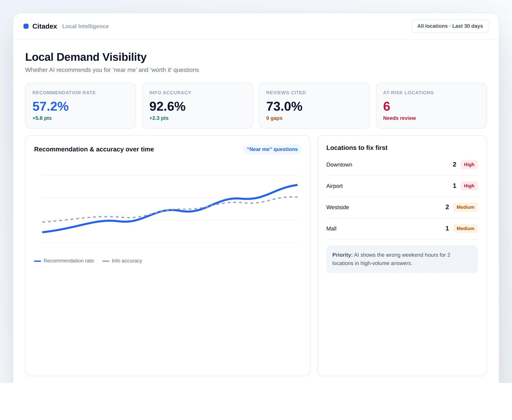Click the blue Citadex logo square
The image size is (512, 420).
click(26, 26)
